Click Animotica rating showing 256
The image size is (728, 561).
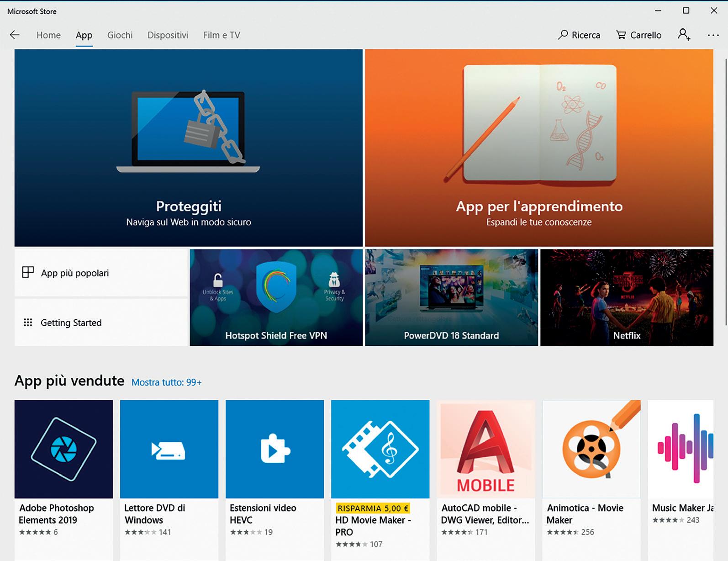(x=570, y=532)
